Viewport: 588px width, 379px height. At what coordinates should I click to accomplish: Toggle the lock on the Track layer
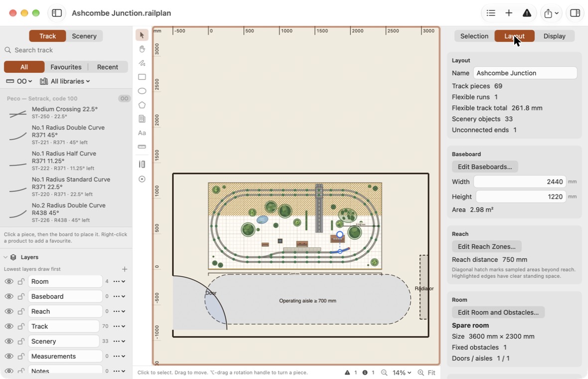[x=21, y=327]
